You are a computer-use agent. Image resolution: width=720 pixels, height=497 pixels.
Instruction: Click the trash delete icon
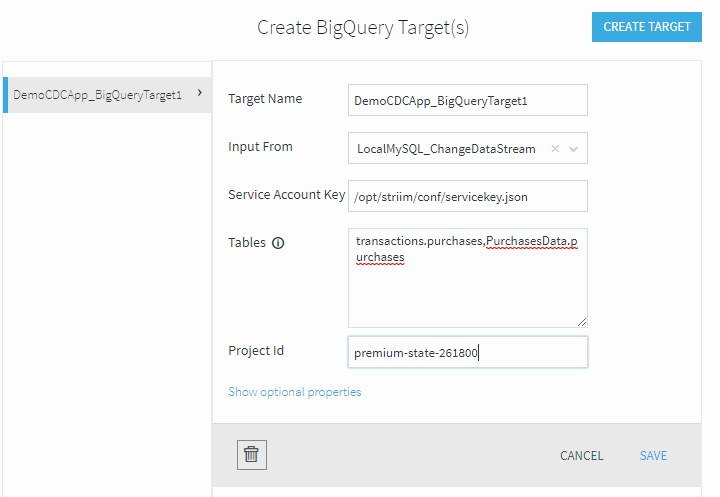pyautogui.click(x=252, y=455)
